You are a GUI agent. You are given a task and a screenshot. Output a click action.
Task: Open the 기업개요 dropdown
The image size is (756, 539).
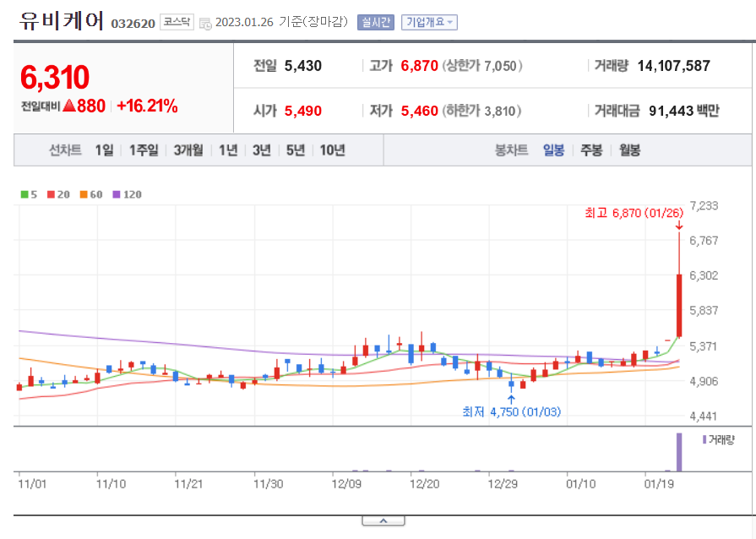pos(429,22)
